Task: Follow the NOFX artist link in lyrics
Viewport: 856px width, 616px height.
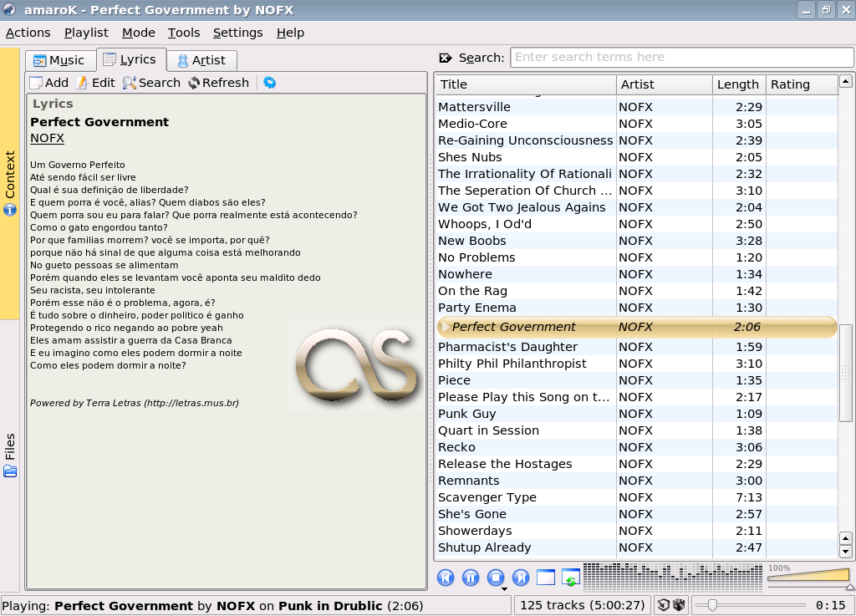Action: [47, 138]
